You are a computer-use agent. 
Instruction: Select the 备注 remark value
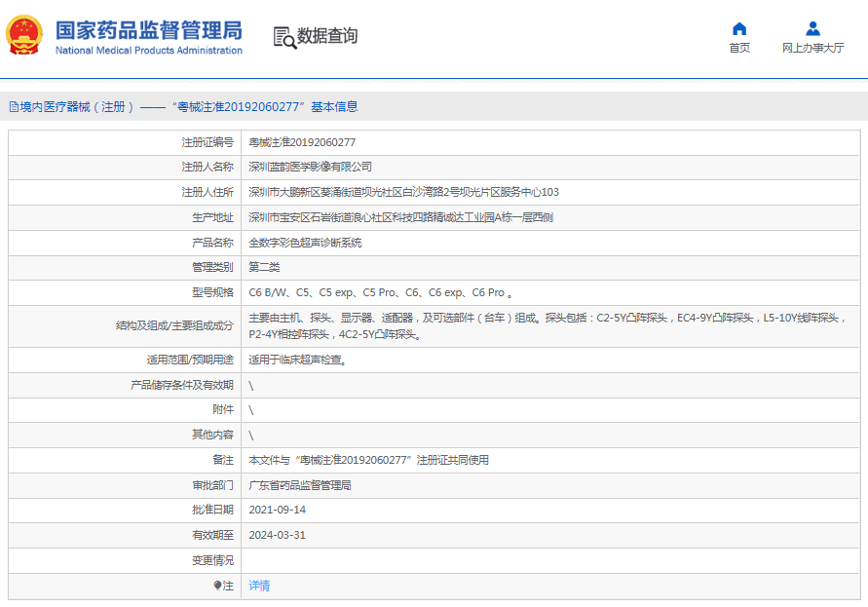368,460
